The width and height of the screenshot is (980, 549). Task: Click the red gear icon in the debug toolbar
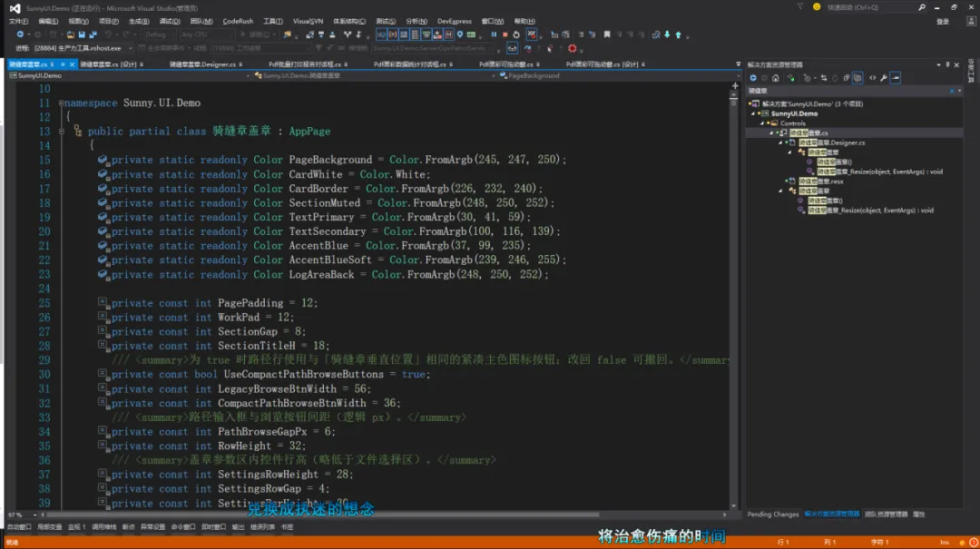[572, 49]
